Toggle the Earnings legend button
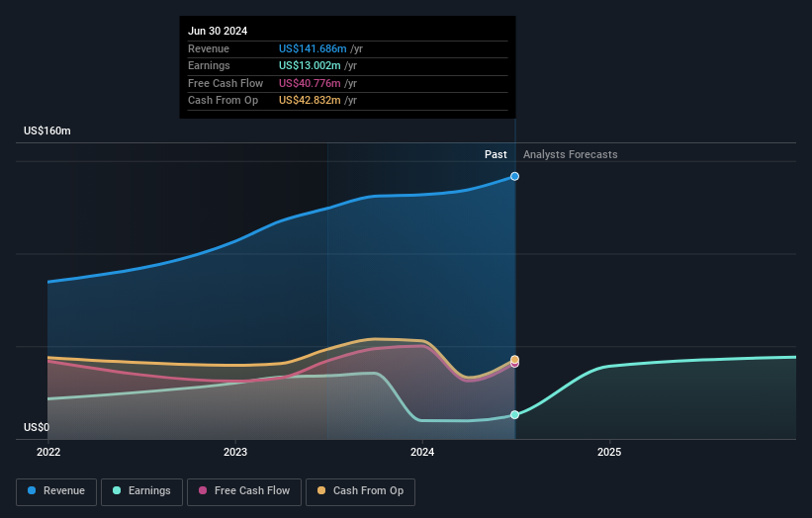 tap(141, 491)
